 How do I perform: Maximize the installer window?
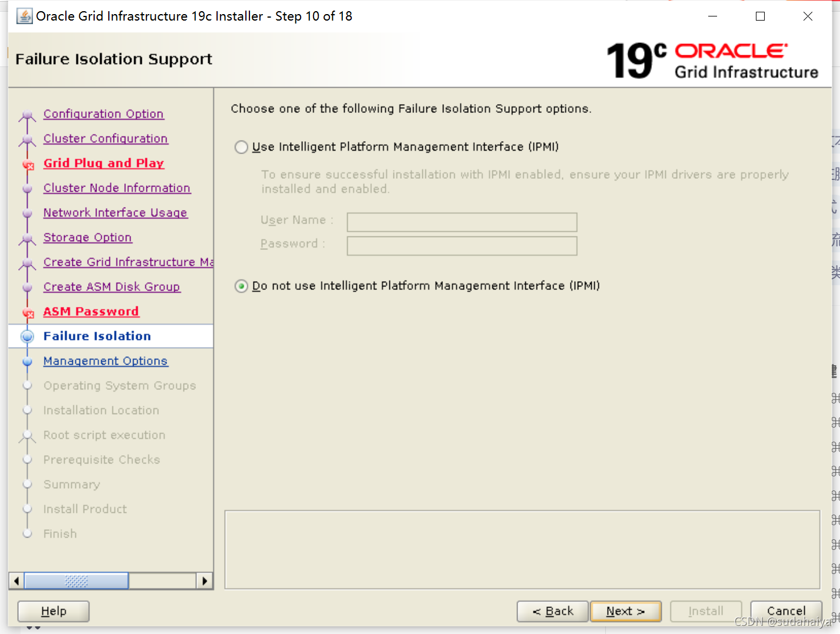(x=760, y=16)
